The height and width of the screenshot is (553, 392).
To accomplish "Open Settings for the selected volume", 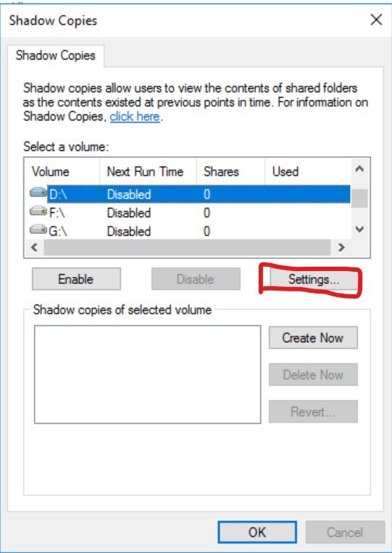I will click(x=314, y=279).
